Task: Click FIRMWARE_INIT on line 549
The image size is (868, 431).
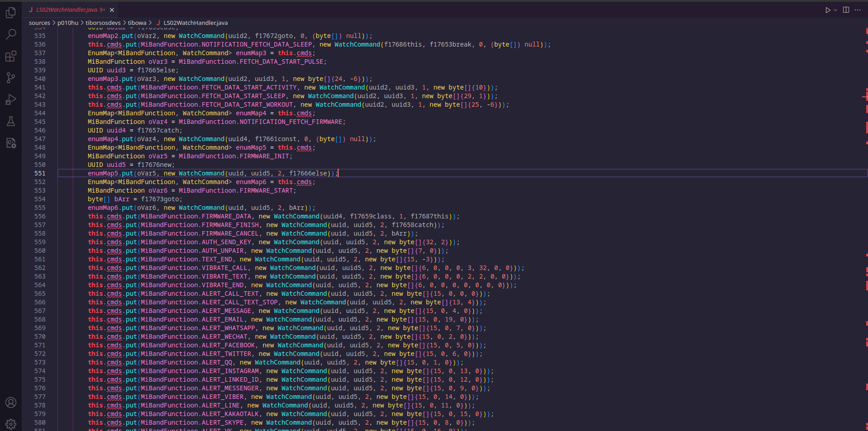Action: 264,156
